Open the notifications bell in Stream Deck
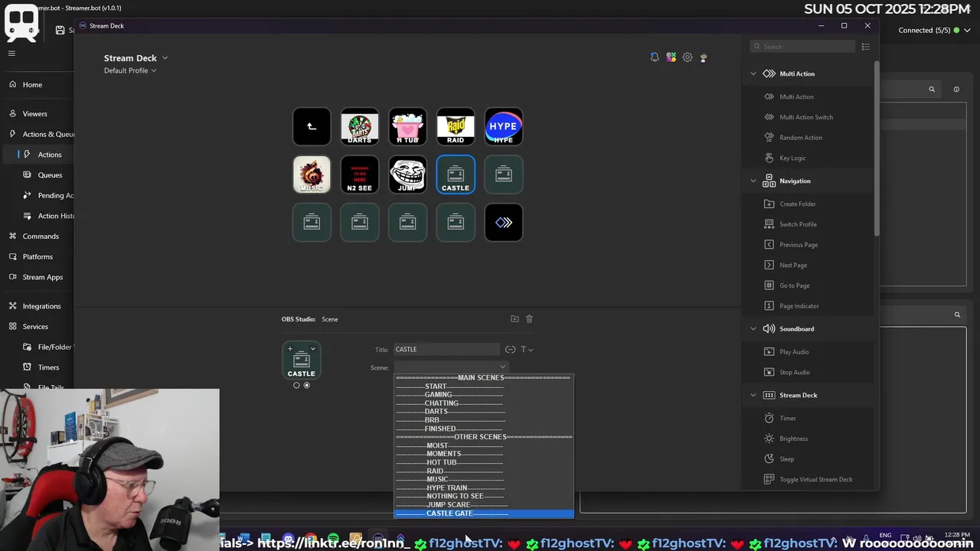The height and width of the screenshot is (551, 980). 655,57
